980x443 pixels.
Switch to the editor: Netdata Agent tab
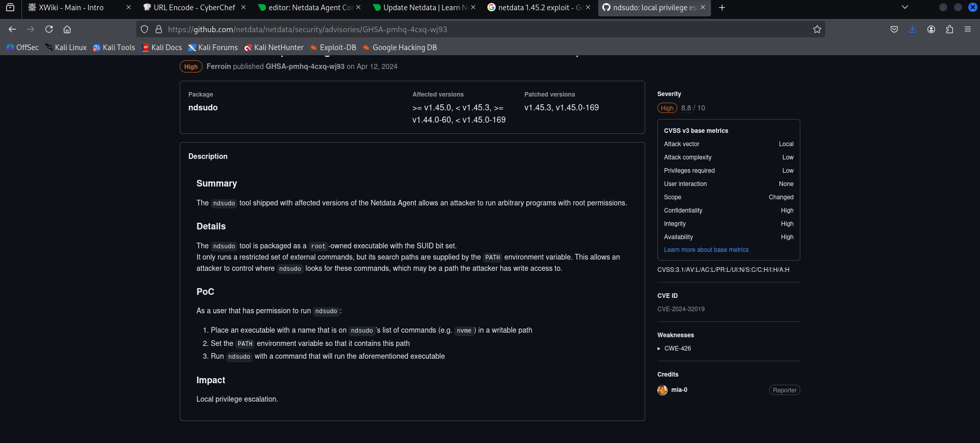click(x=310, y=8)
